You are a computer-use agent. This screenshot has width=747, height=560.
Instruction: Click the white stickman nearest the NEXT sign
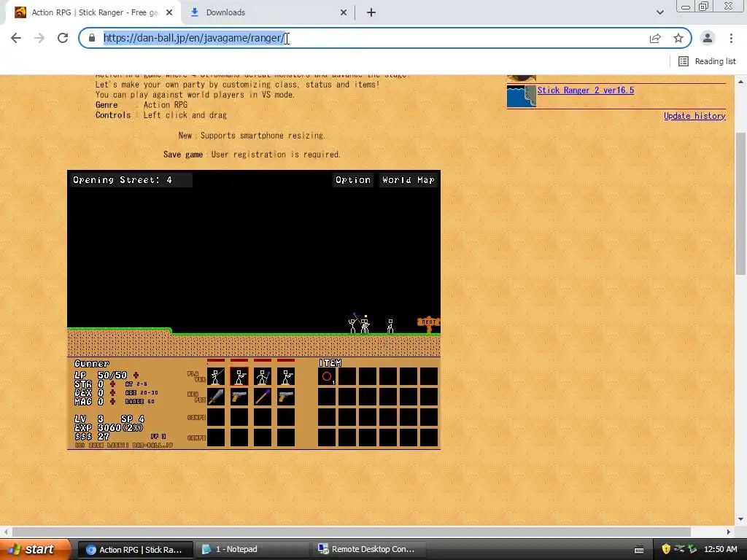click(390, 326)
